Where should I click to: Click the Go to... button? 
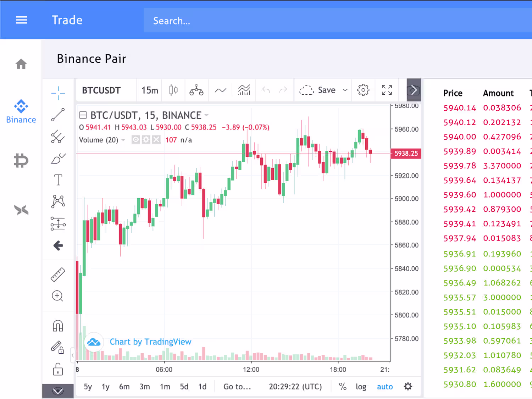point(237,387)
